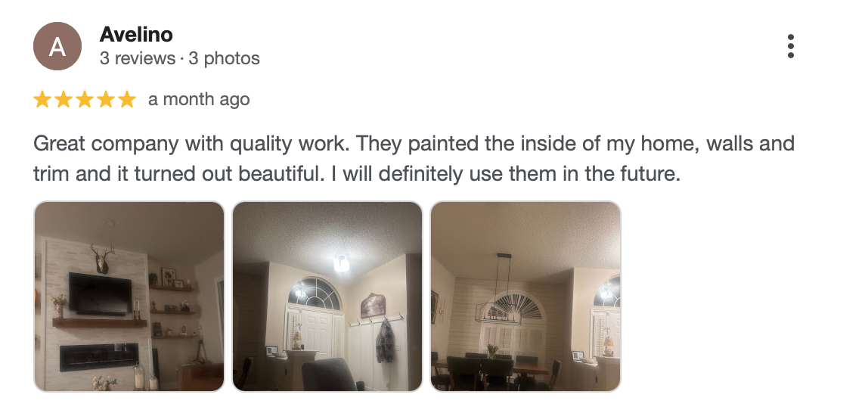Click the first gold rating star
Screen dimensions: 868x413
42,100
